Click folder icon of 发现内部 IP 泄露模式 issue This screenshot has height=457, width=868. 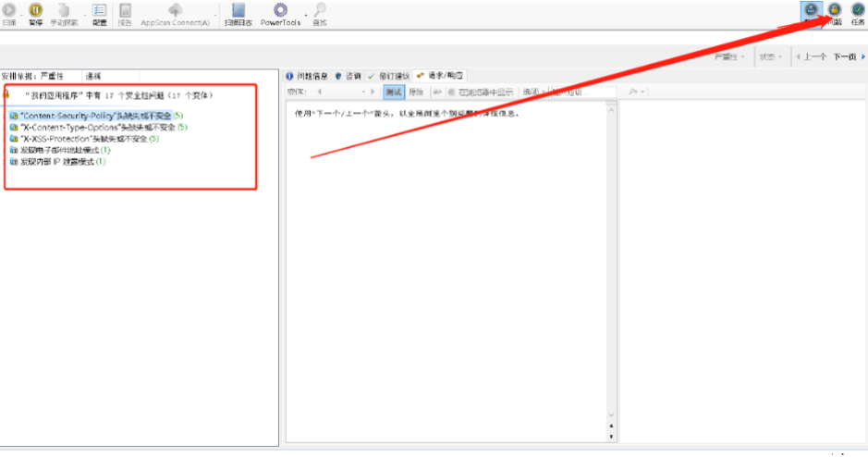click(x=14, y=162)
